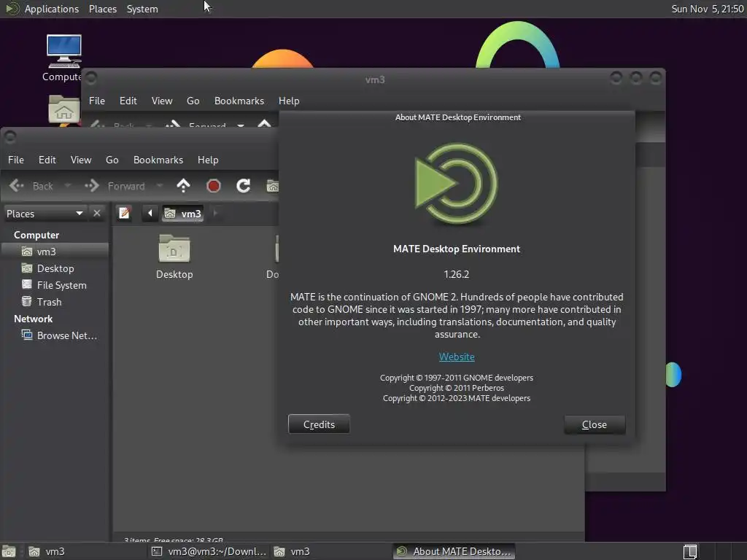
Task: Toggle the location edit pencil icon
Action: coord(124,213)
